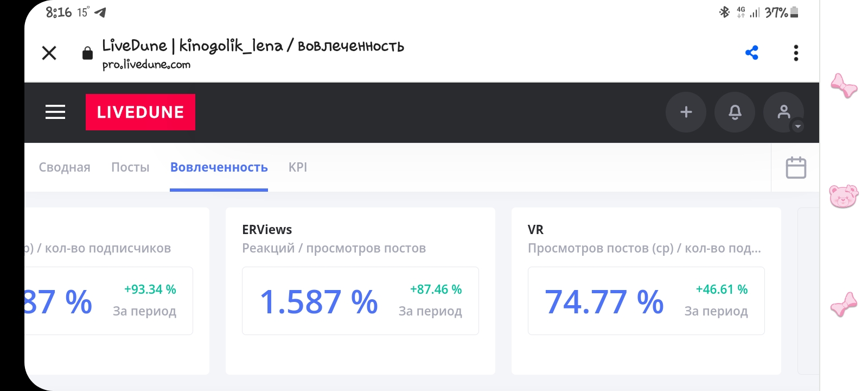
Task: Click the +46.61 % change indicator
Action: click(722, 289)
